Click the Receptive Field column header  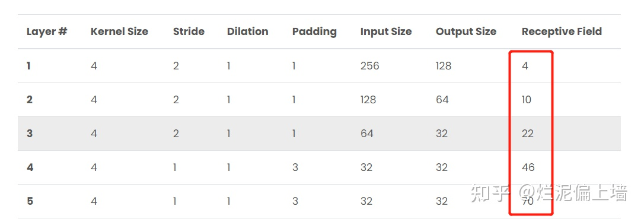pos(562,31)
